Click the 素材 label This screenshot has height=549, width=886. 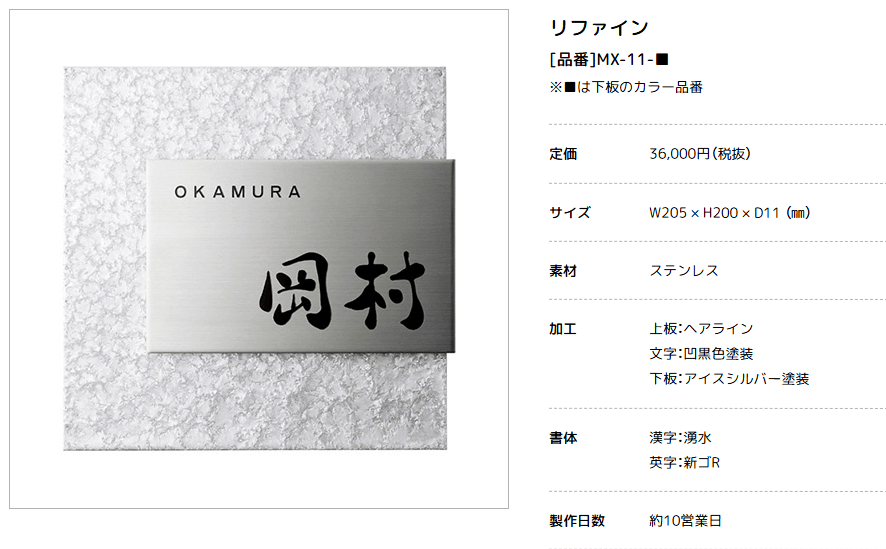click(563, 271)
